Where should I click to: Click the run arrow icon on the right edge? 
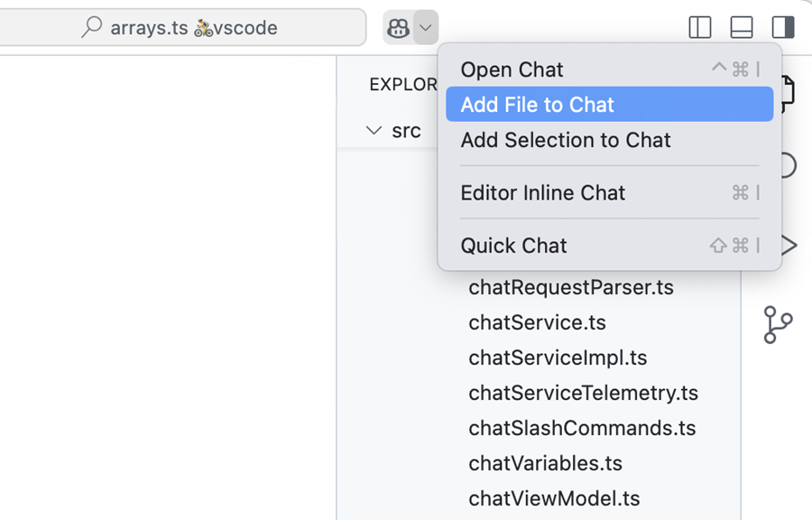click(791, 245)
